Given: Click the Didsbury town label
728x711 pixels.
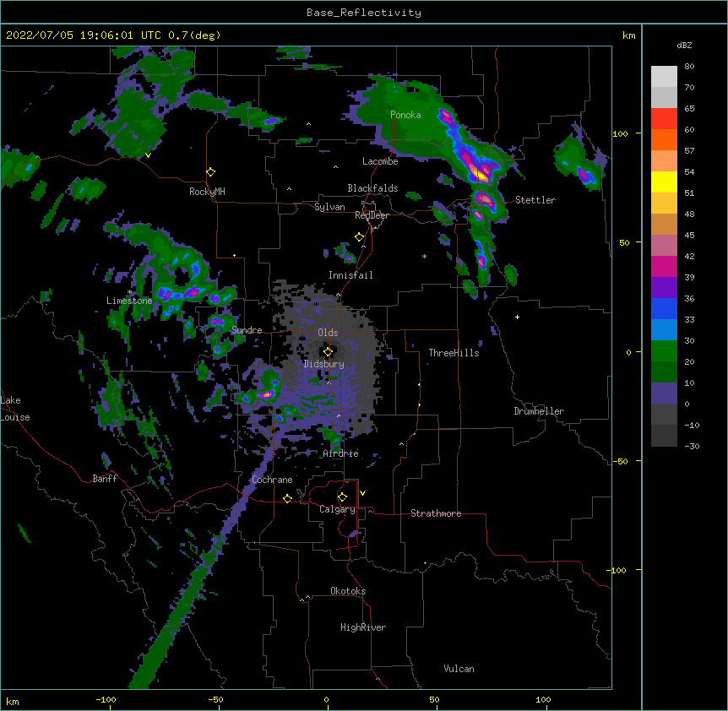Looking at the screenshot, I should (324, 364).
